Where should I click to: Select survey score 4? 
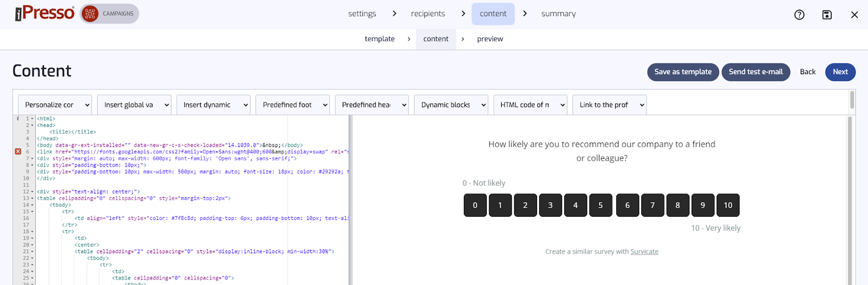click(x=576, y=205)
